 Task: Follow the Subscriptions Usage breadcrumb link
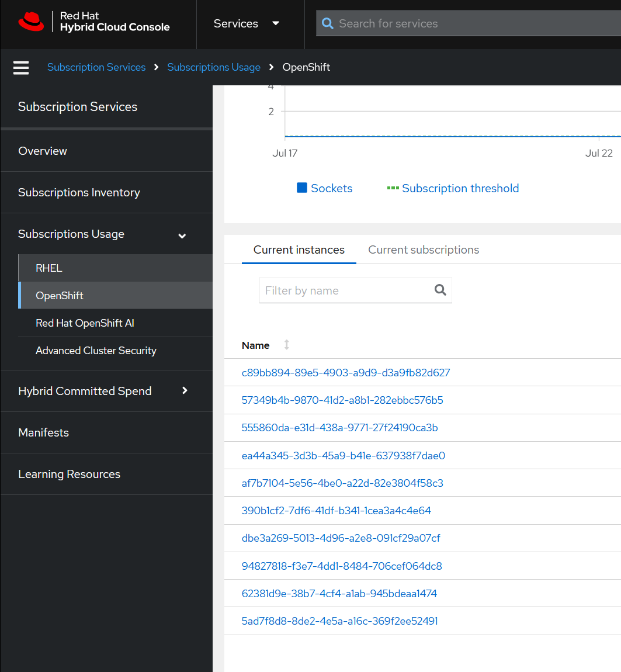tap(214, 67)
